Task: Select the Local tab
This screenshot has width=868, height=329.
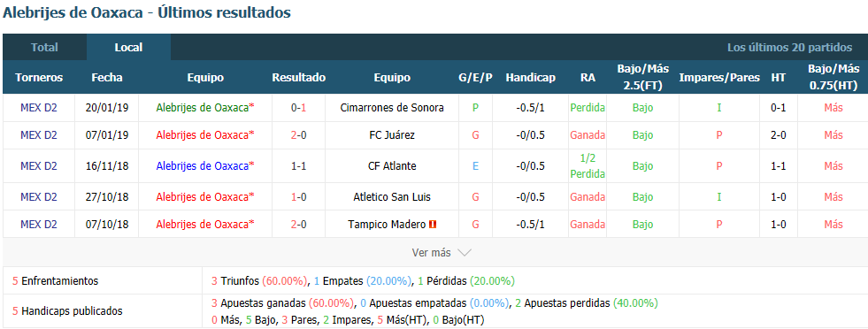Action: click(128, 48)
